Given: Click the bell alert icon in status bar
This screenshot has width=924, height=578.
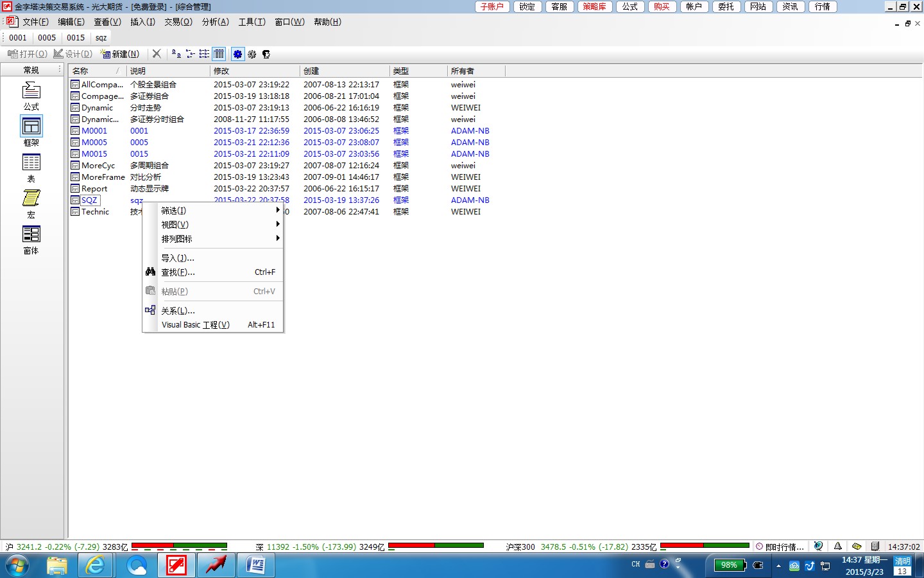Looking at the screenshot, I should pyautogui.click(x=837, y=547).
